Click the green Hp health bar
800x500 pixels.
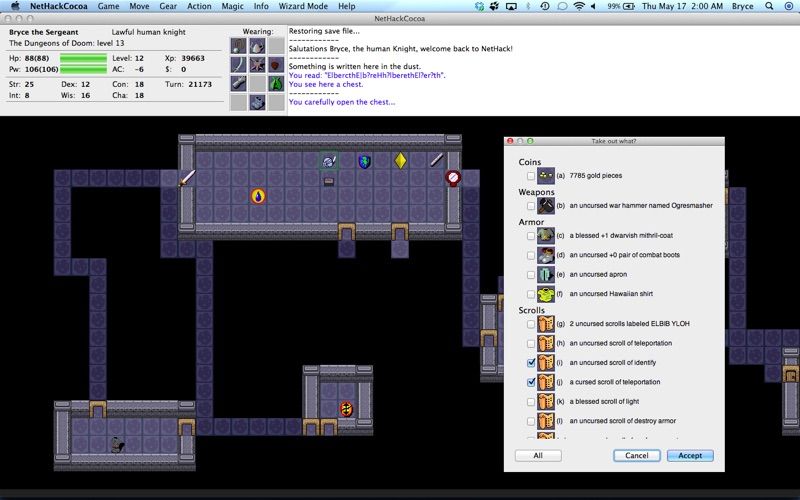83,58
